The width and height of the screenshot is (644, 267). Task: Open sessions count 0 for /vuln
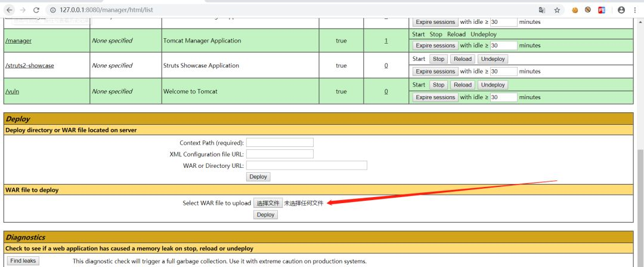pos(386,91)
